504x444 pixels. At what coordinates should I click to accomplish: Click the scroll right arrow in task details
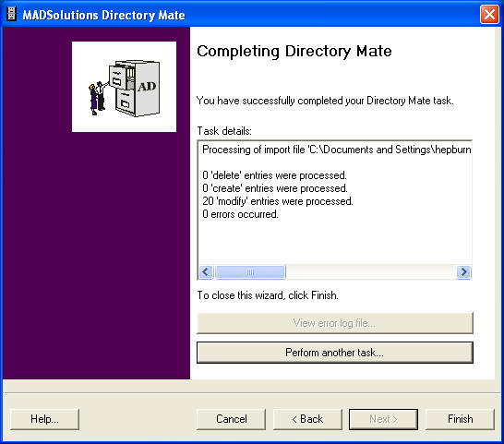coord(463,272)
